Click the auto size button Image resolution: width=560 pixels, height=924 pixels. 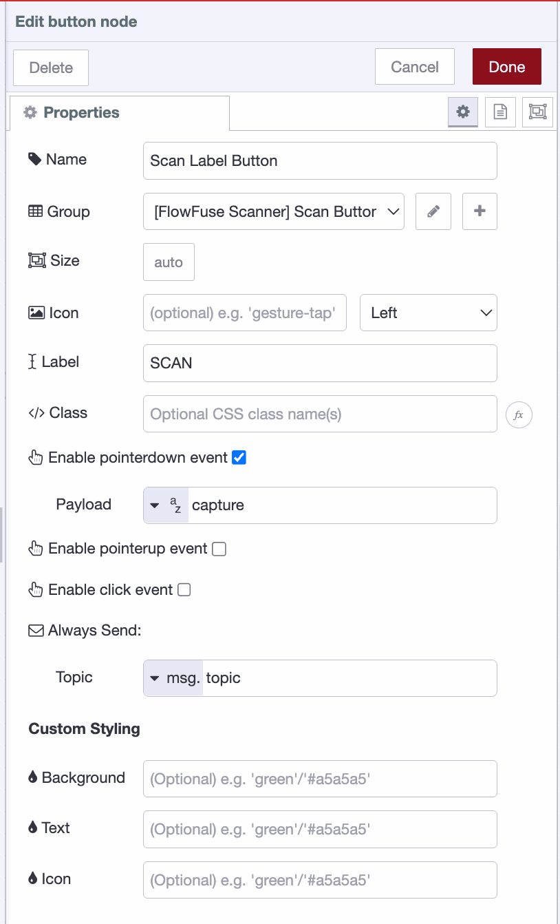(x=168, y=262)
